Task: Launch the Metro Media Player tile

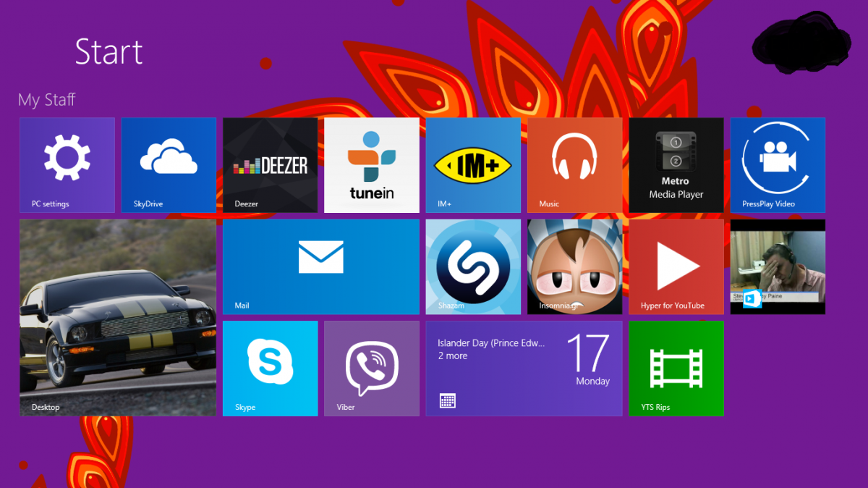Action: pyautogui.click(x=676, y=165)
